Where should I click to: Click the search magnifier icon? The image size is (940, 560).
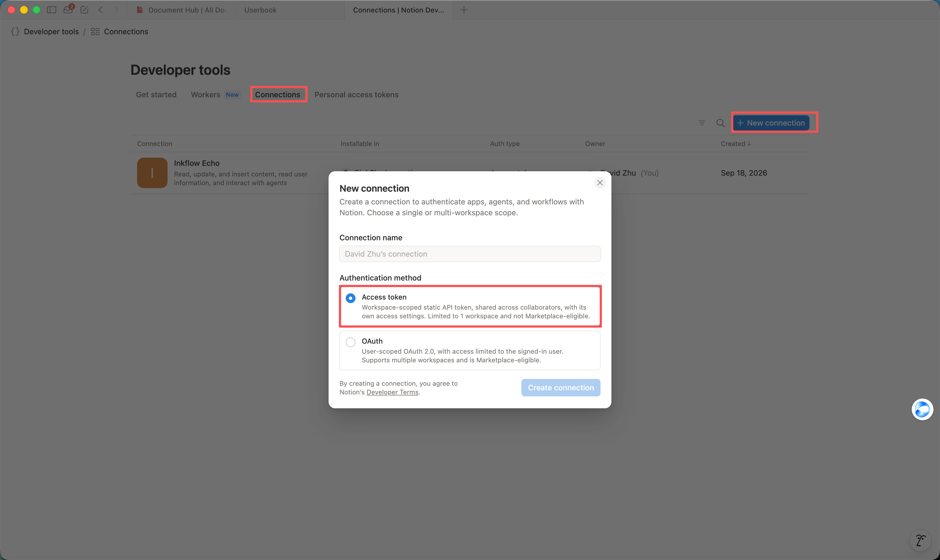pos(720,123)
